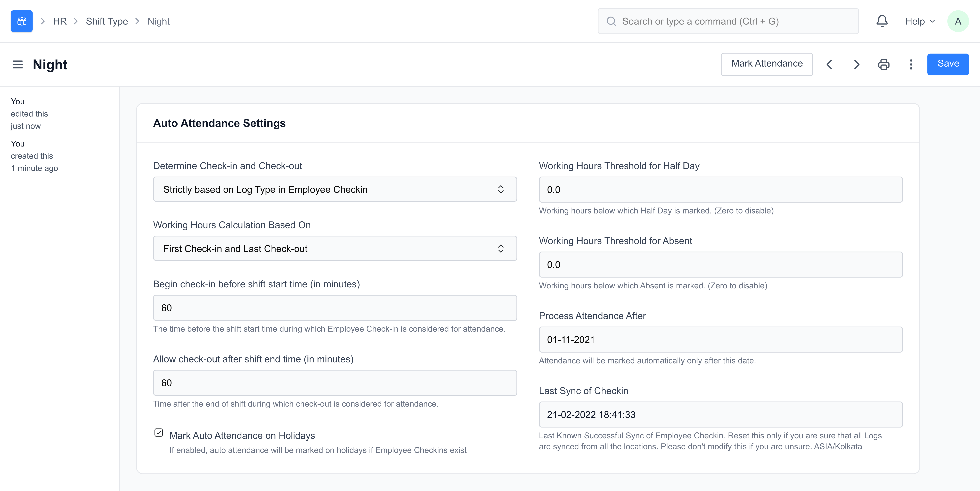Click the Working Hours Threshold for Half Day field
Viewport: 980px width, 491px height.
[x=720, y=189]
